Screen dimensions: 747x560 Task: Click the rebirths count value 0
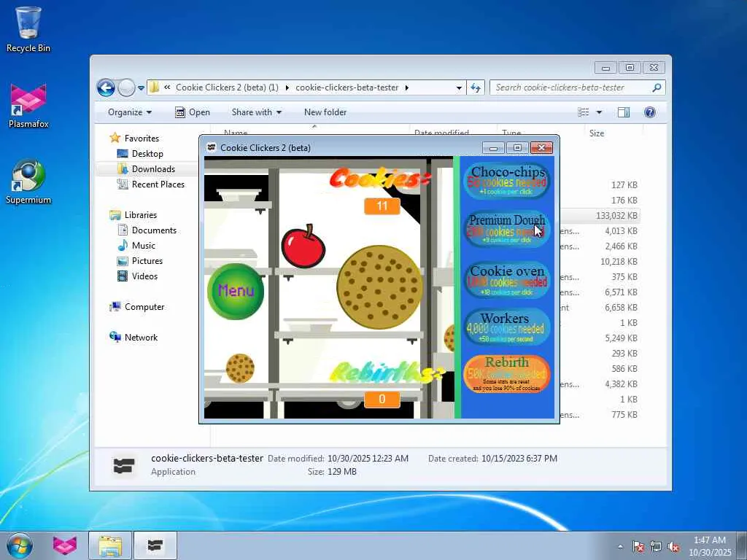click(382, 399)
